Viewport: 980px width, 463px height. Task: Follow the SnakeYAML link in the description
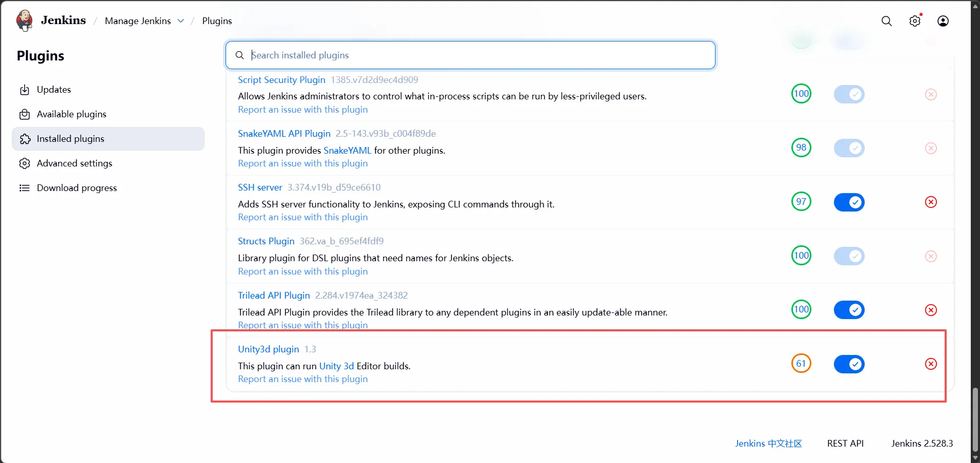[347, 151]
